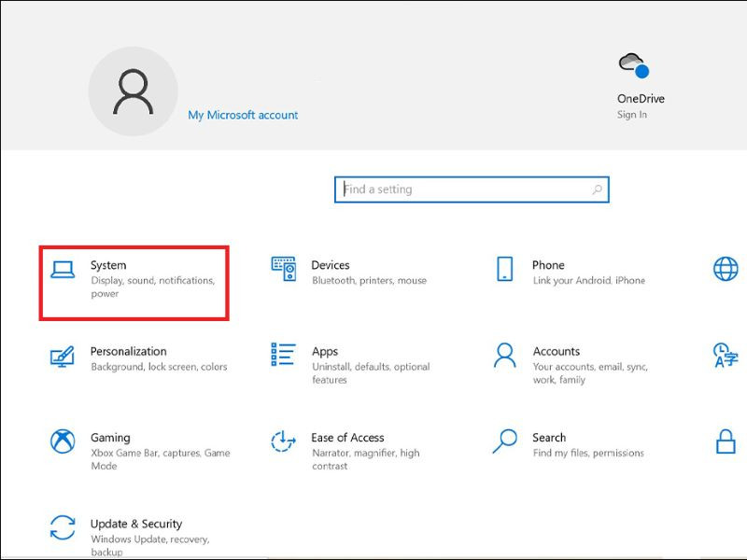
Task: Click 'Uninstall, defaults, optional features' description
Action: (371, 373)
